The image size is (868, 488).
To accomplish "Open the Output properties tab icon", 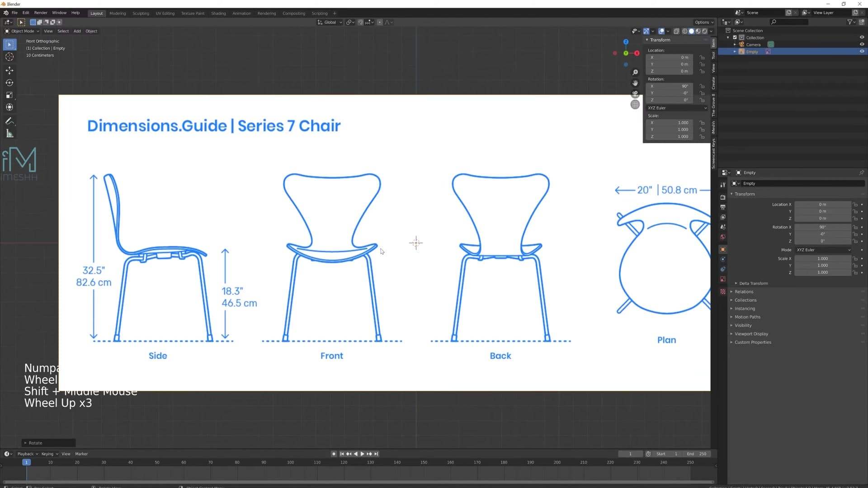I will coord(723,207).
